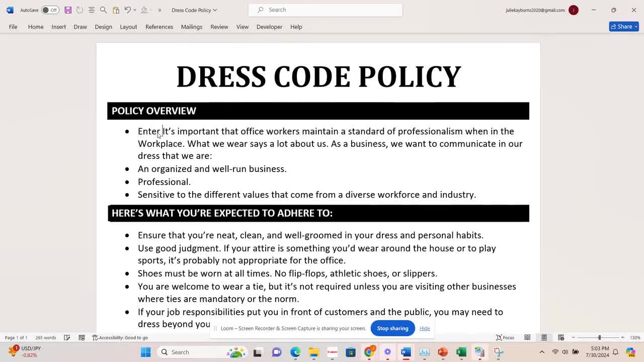
Task: Click the Word icon in the taskbar
Action: [x=406, y=352]
